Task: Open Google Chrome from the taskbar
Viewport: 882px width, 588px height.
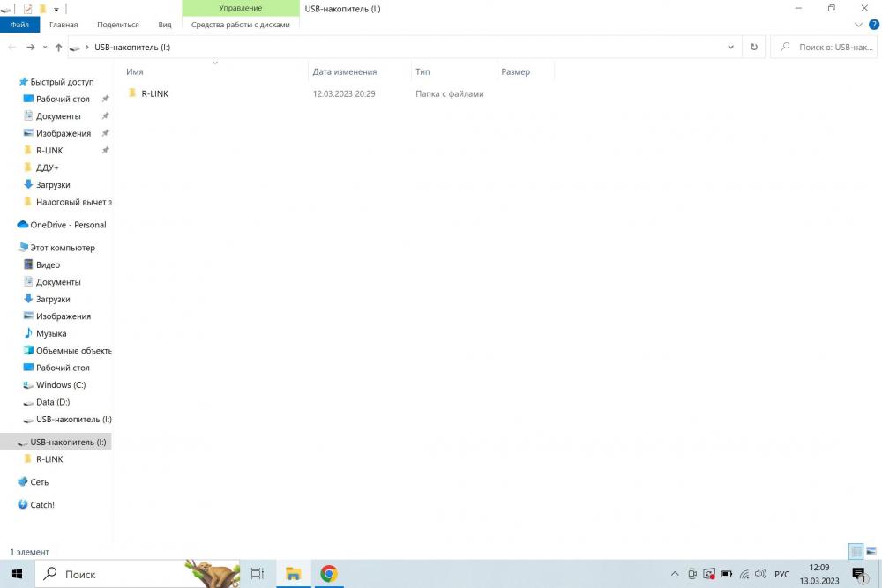Action: click(x=329, y=574)
